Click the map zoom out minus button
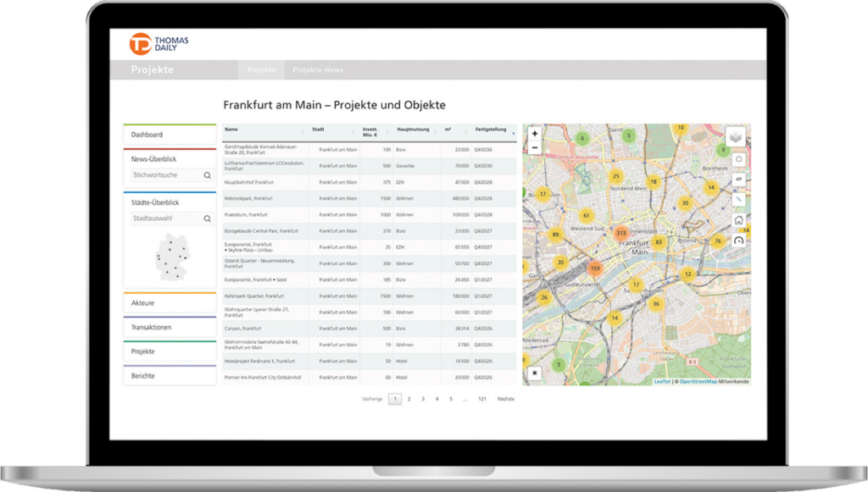 [x=535, y=147]
